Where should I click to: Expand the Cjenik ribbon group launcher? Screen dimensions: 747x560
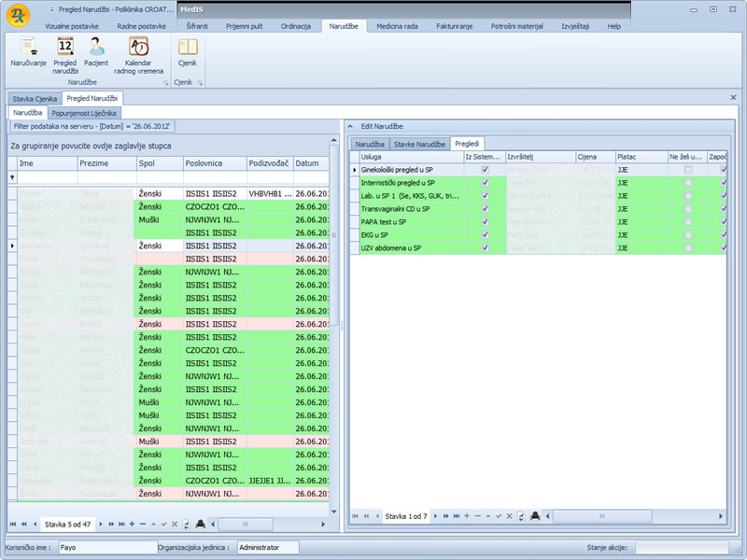[200, 83]
